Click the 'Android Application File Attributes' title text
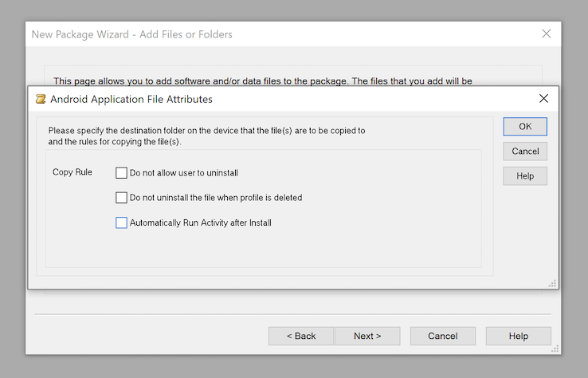The width and height of the screenshot is (588, 378). pyautogui.click(x=131, y=99)
